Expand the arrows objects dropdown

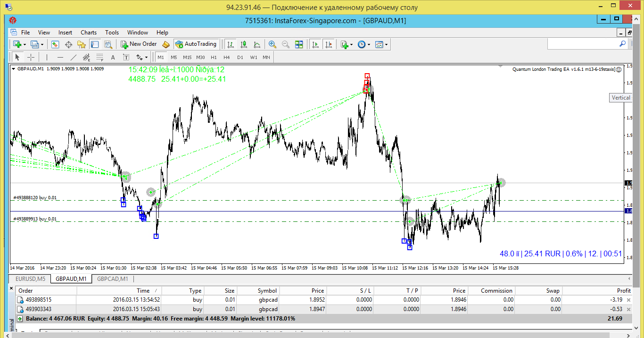click(147, 58)
